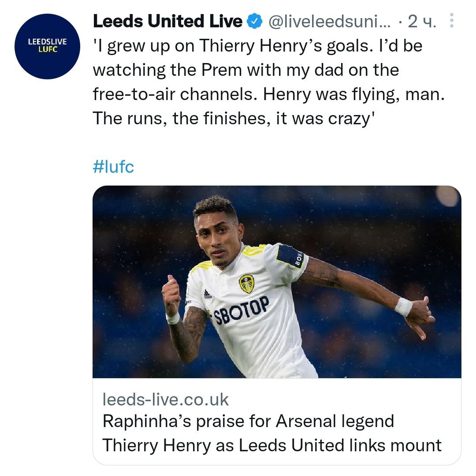Click the Leeds crest on the player's shirt
Image resolution: width=476 pixels, height=476 pixels.
pyautogui.click(x=246, y=284)
